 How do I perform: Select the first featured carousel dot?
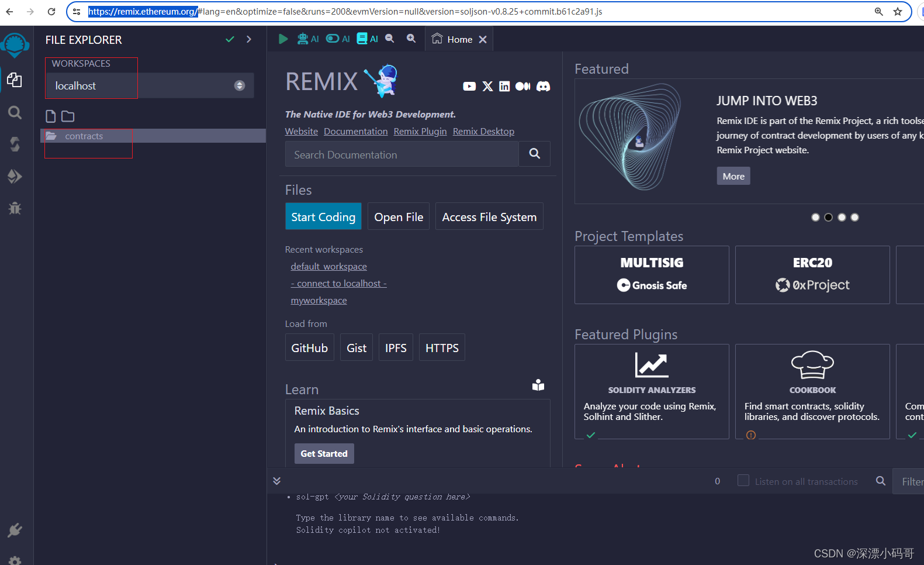(x=815, y=217)
